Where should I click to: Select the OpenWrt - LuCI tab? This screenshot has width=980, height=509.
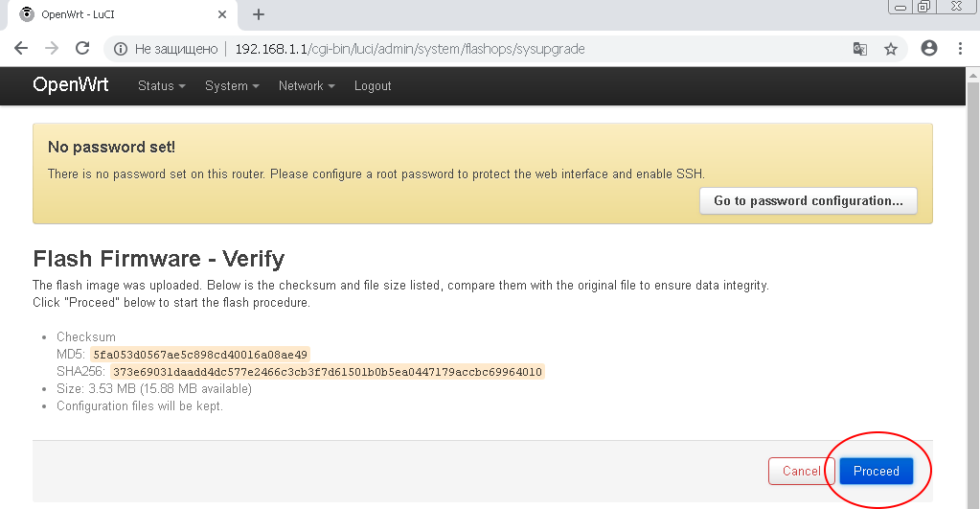tap(115, 14)
